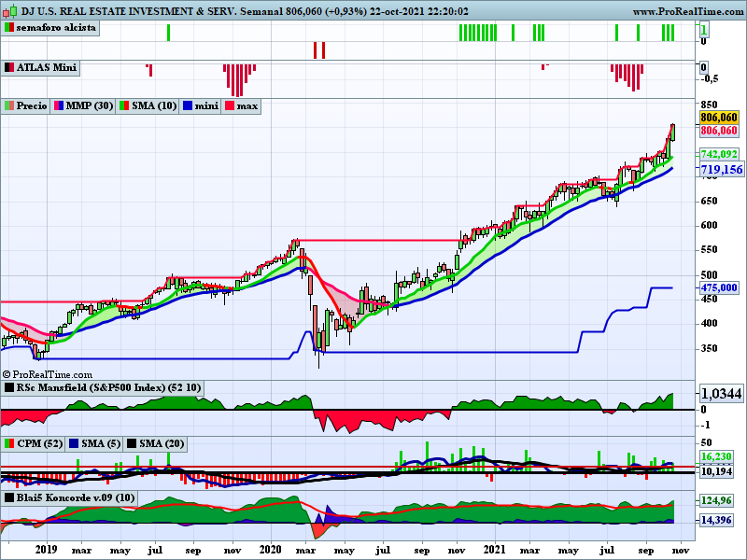Click the 600 price axis label
The image size is (747, 560).
(x=709, y=225)
